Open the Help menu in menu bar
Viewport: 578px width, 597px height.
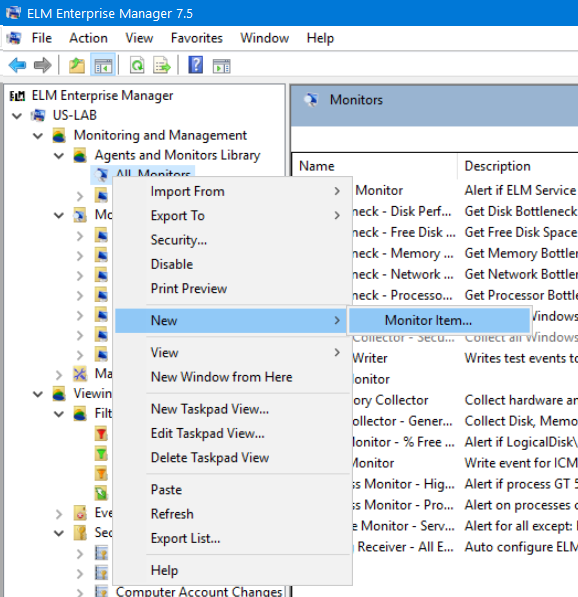[320, 38]
